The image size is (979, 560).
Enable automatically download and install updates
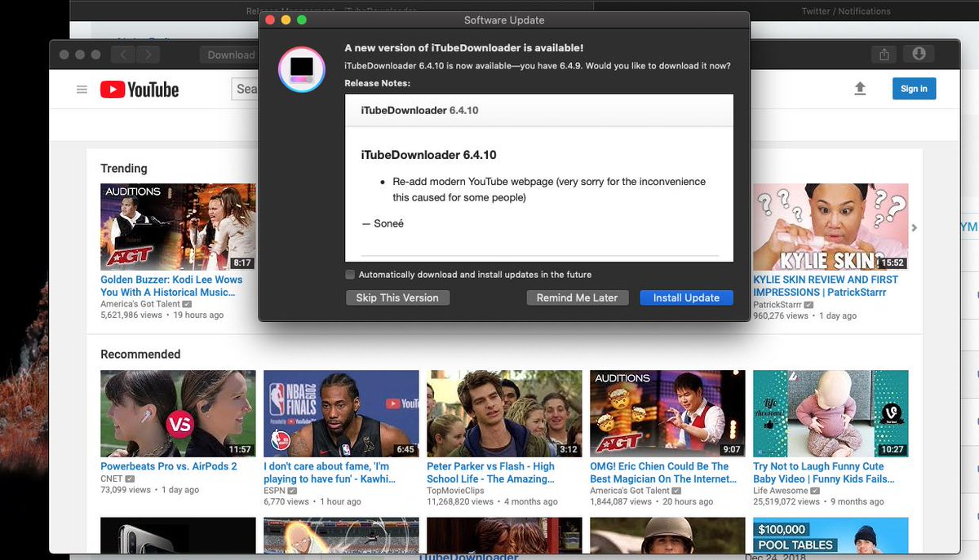[x=349, y=275]
